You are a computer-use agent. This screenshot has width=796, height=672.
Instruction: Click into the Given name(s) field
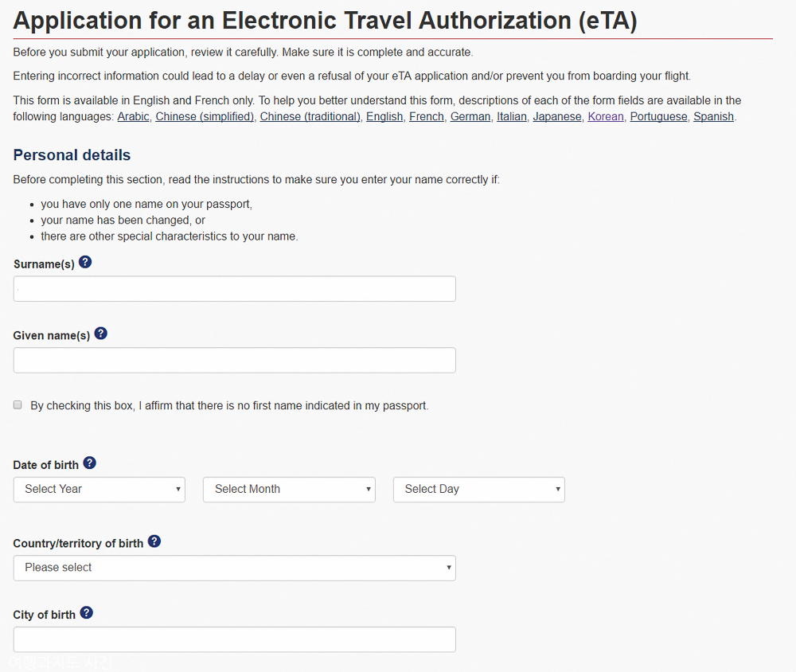[235, 360]
